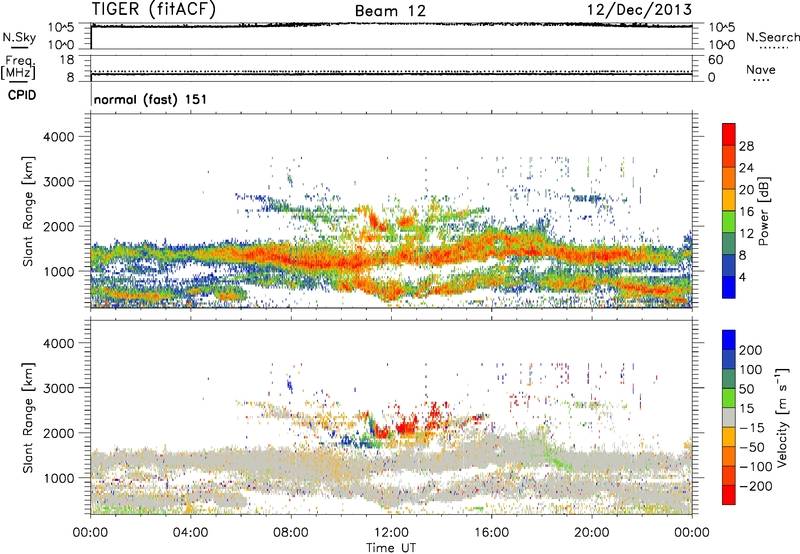Click the 16:00 time tick label

point(491,533)
